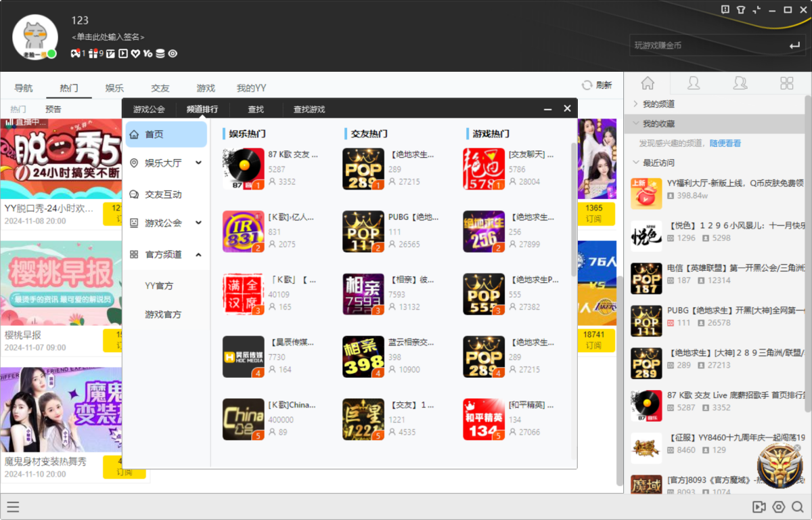Image resolution: width=812 pixels, height=520 pixels.
Task: Open the settings hexagon icon at bottom right
Action: pyautogui.click(x=778, y=507)
